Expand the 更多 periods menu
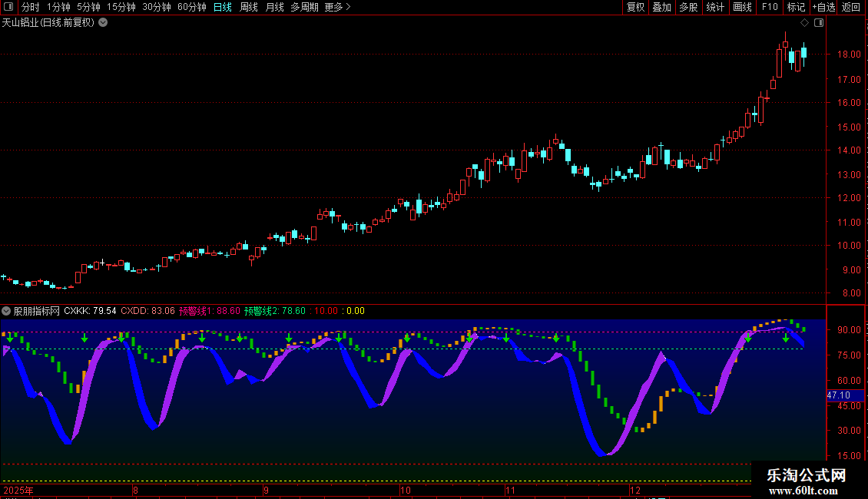The image size is (868, 499). [337, 7]
